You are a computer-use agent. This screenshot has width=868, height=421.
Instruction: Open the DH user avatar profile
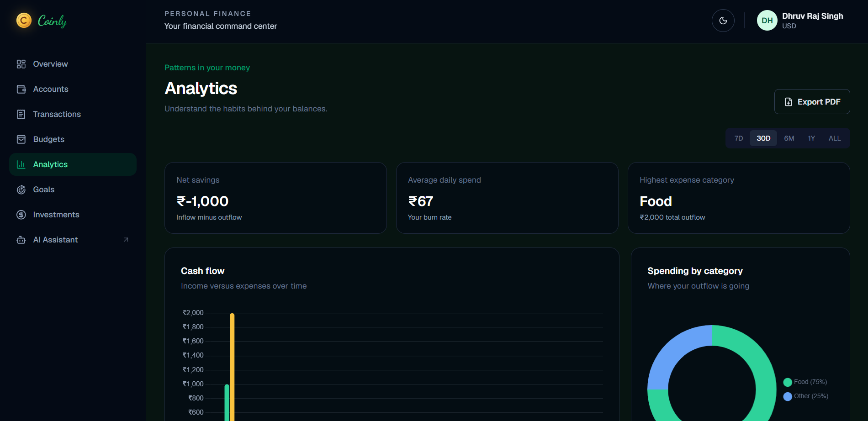(x=767, y=21)
